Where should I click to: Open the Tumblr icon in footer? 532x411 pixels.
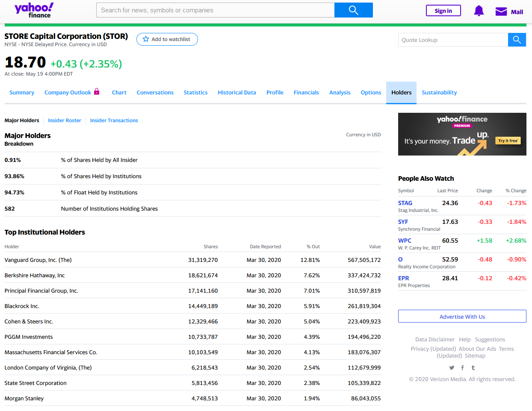pyautogui.click(x=473, y=367)
